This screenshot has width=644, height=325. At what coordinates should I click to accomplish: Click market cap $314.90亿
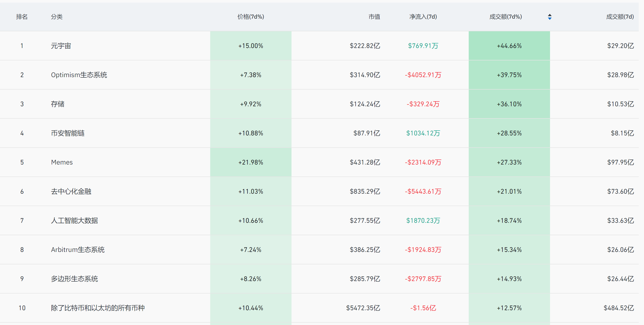[365, 75]
